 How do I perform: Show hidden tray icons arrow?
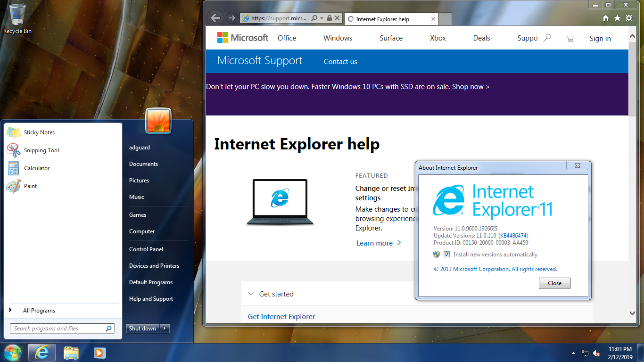tap(573, 353)
